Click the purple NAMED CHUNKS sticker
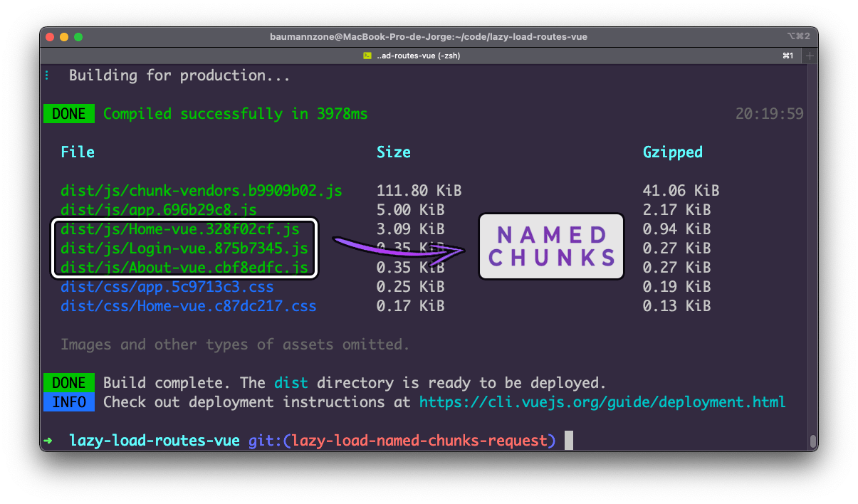 click(550, 246)
